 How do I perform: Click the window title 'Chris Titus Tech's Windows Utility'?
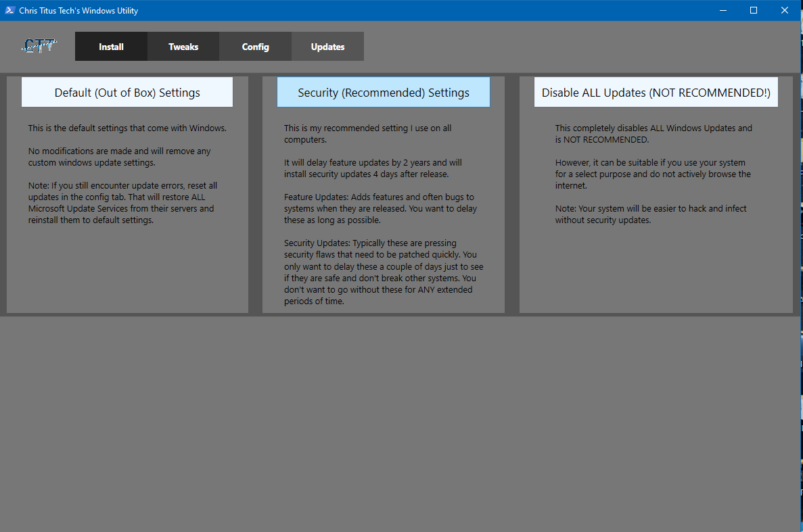[x=78, y=11]
